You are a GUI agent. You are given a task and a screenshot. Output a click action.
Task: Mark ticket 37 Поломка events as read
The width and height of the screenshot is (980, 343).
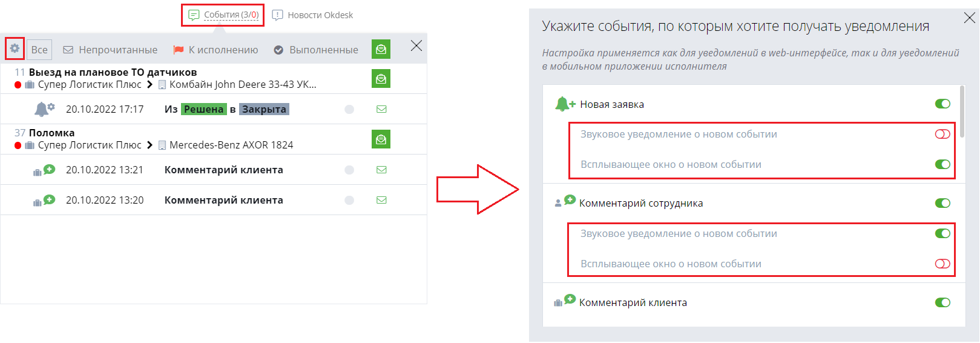(381, 139)
